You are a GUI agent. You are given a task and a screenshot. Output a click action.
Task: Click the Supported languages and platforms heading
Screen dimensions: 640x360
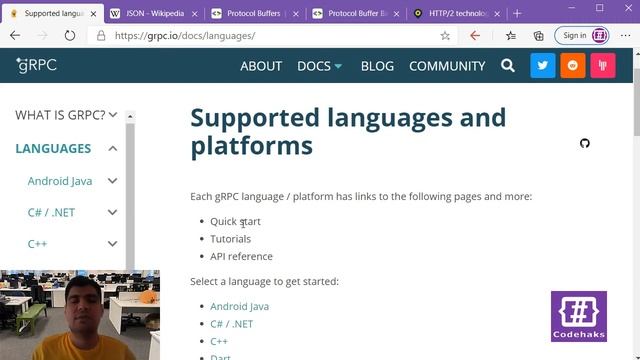click(x=348, y=131)
